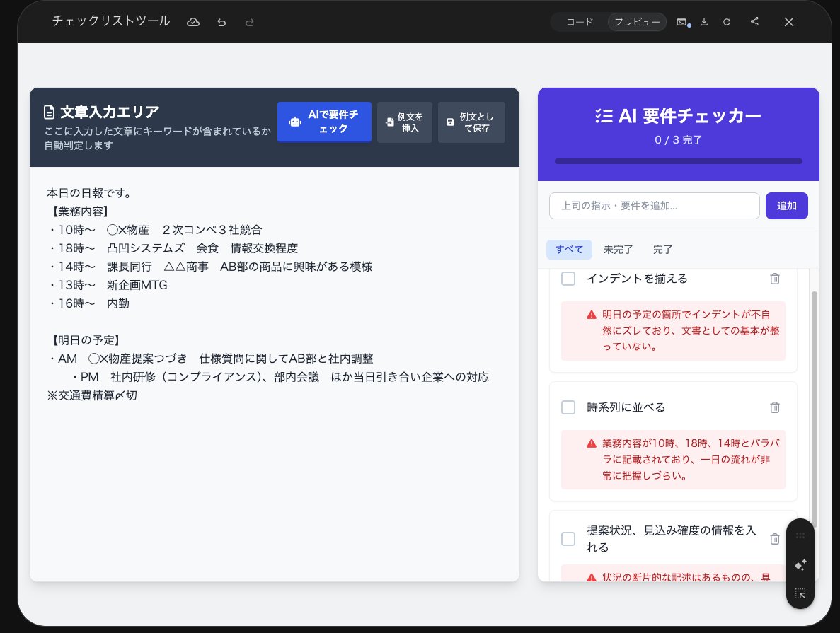
Task: Click the line ・14時〜 課長同行 △△商事
Action: pyautogui.click(x=209, y=266)
